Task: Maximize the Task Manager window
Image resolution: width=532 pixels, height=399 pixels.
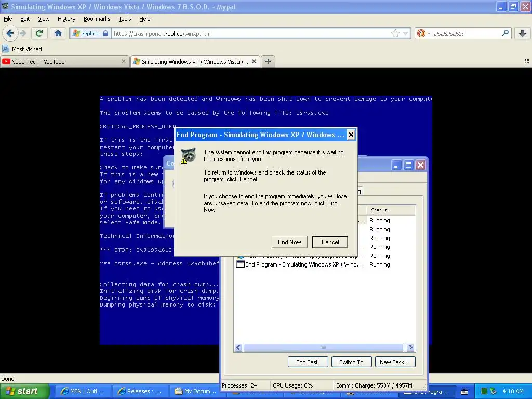Action: 408,165
